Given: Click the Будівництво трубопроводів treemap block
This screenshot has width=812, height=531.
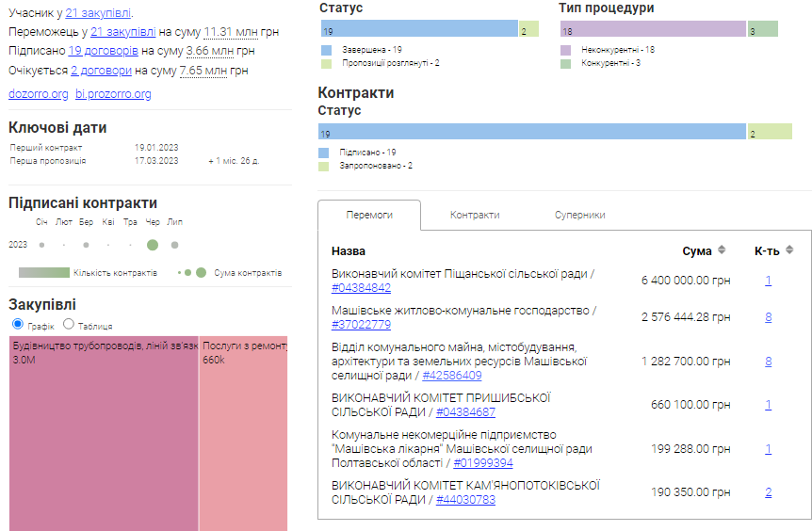Looking at the screenshot, I should 104,433.
